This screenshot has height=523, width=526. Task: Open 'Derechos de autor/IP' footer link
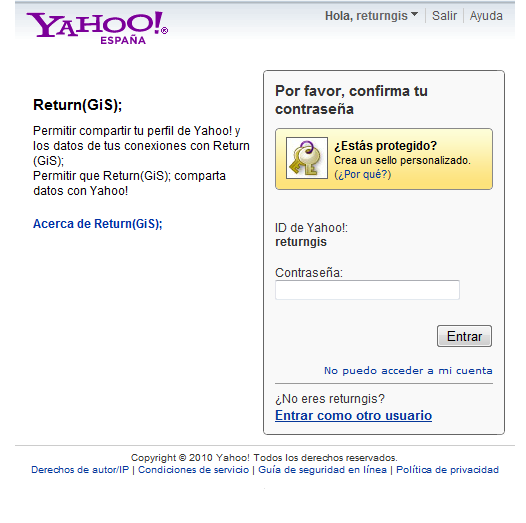tap(80, 469)
